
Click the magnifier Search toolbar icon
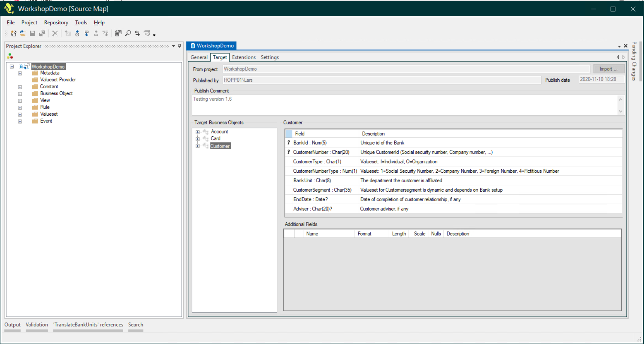coord(128,33)
